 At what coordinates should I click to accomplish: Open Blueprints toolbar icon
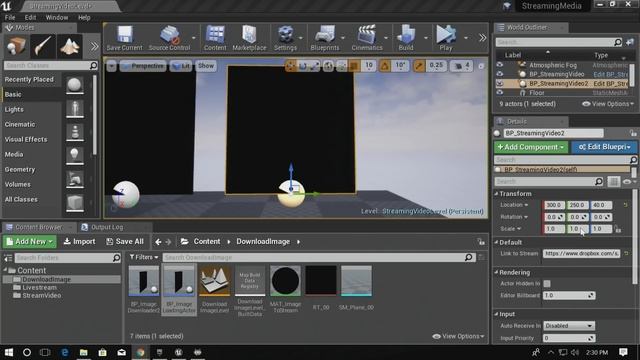[x=324, y=38]
